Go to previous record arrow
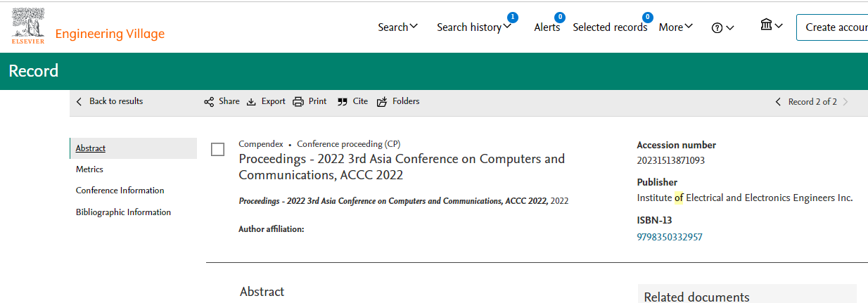This screenshot has height=303, width=868. point(778,102)
